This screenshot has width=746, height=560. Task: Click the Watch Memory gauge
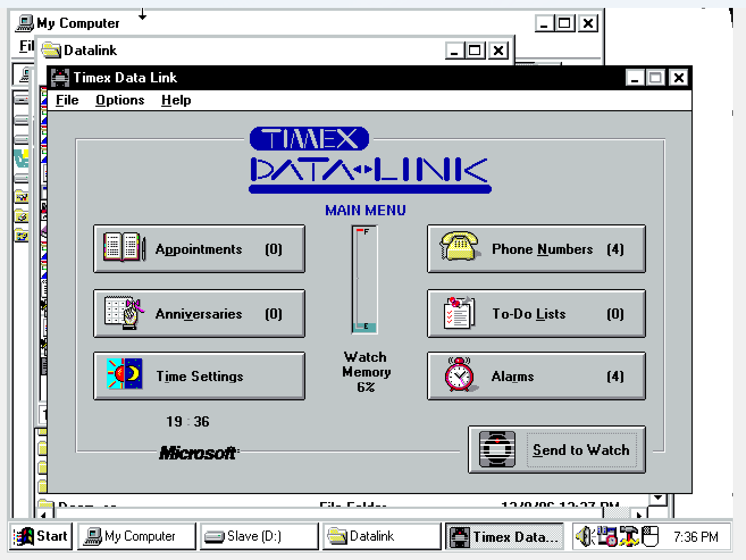tap(364, 278)
